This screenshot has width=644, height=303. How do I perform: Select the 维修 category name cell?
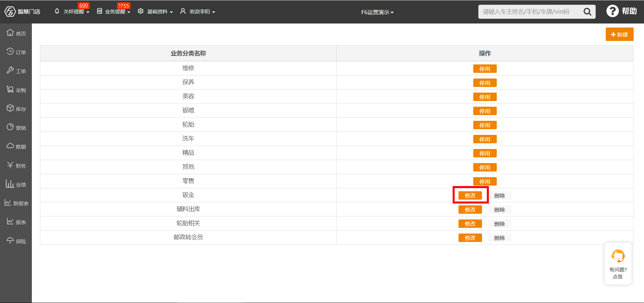click(188, 68)
